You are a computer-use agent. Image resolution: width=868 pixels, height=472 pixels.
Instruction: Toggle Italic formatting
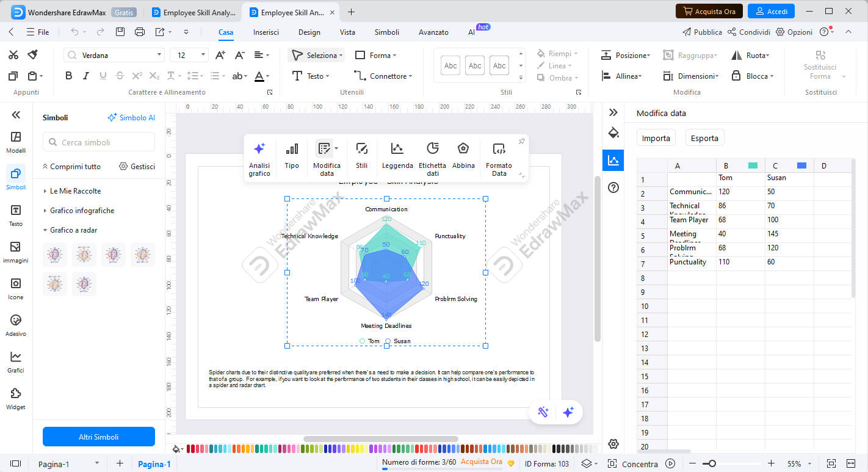pyautogui.click(x=85, y=76)
